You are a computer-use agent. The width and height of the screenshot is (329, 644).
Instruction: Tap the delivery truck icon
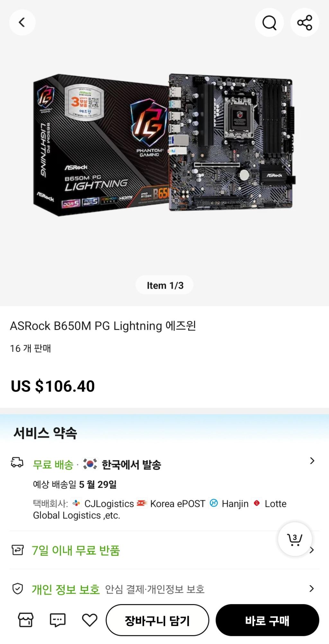[17, 462]
